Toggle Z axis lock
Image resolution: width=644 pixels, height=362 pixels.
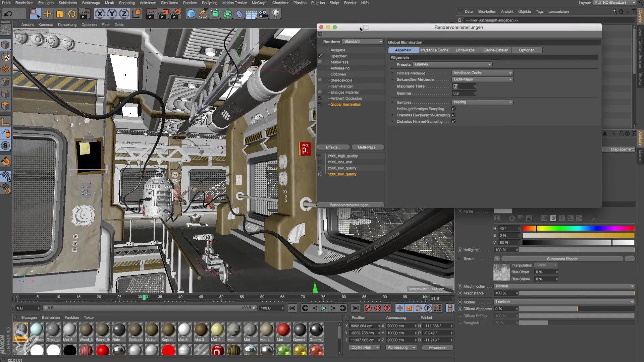(x=124, y=14)
